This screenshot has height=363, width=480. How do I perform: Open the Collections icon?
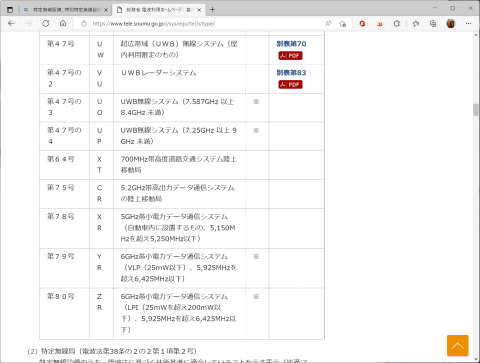tap(433, 24)
